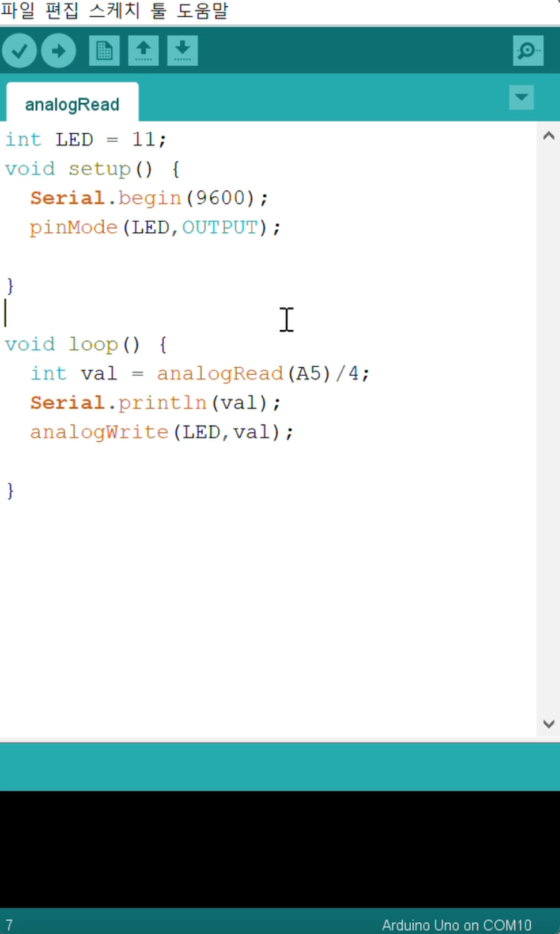560x934 pixels.
Task: Save the sketch with the down-arrow icon
Action: pos(183,51)
